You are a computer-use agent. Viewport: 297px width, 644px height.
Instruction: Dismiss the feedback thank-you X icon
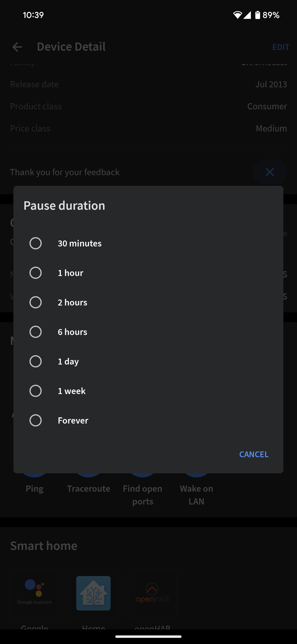coord(270,172)
